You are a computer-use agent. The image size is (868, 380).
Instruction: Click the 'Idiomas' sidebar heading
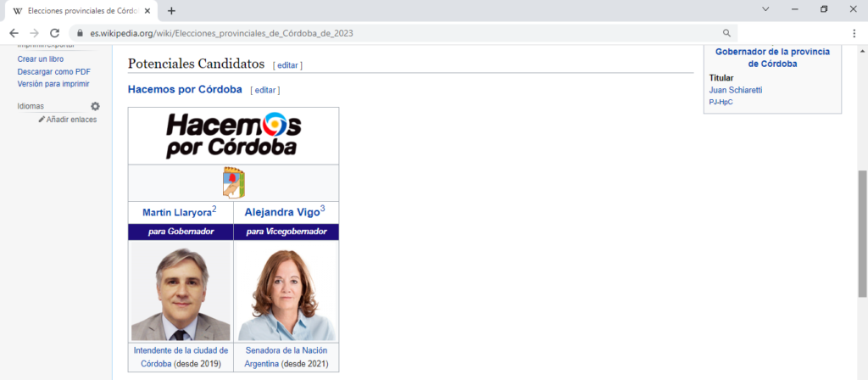pos(31,106)
